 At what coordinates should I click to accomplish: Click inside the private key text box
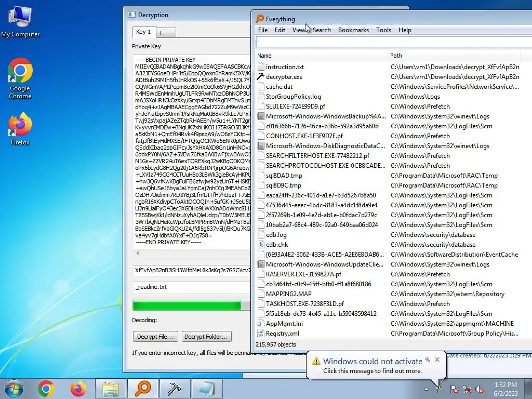click(192, 151)
